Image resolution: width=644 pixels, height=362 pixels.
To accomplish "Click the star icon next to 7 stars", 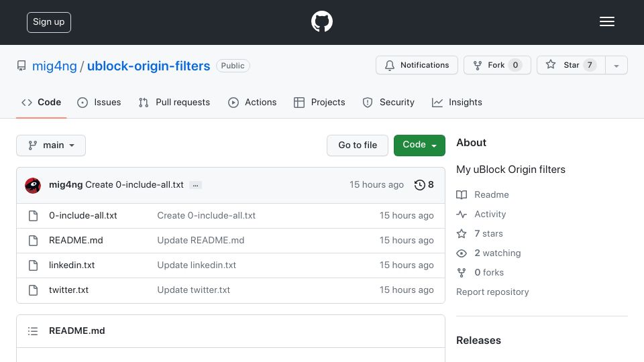I will [462, 233].
